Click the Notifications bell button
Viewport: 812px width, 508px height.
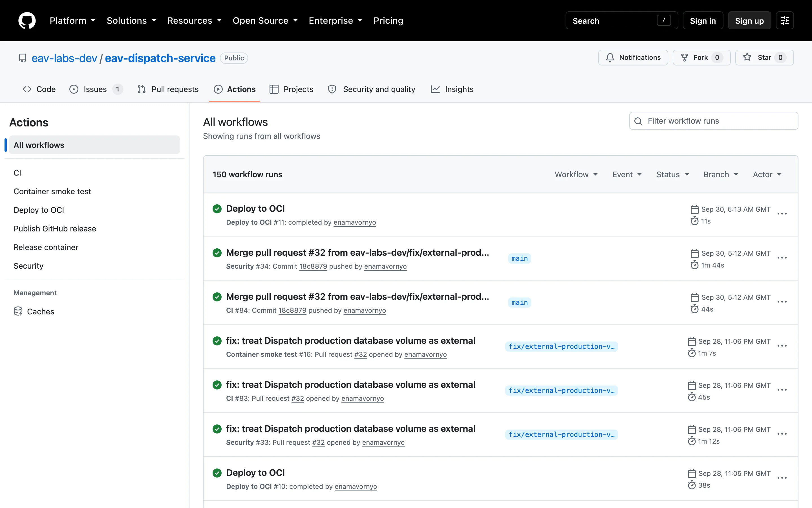tap(633, 58)
